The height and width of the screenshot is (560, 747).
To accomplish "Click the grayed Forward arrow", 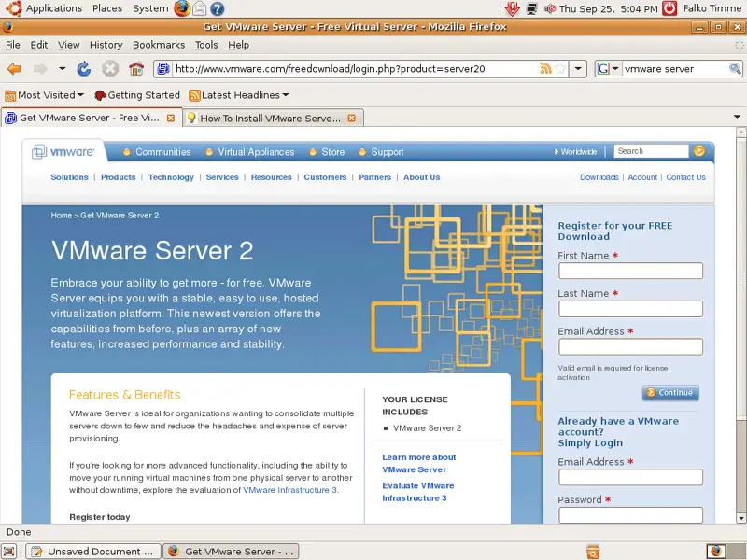I will pos(40,69).
